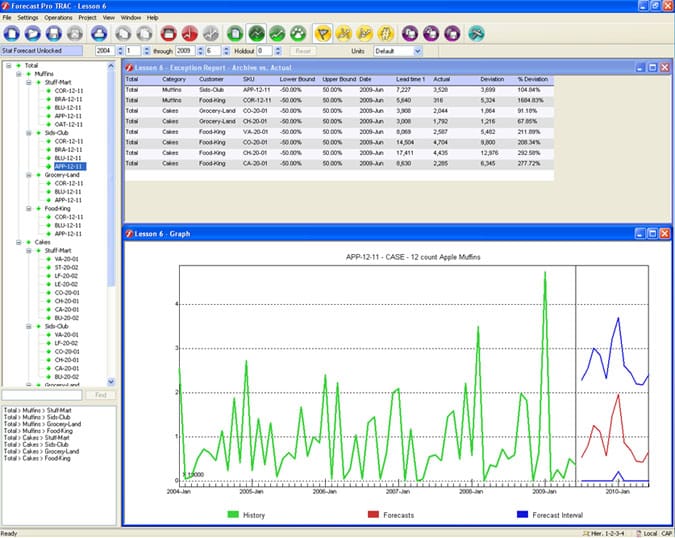Viewport: 675px width, 538px height.
Task: Click the blue Forecast Interval legend swatch
Action: [x=522, y=515]
